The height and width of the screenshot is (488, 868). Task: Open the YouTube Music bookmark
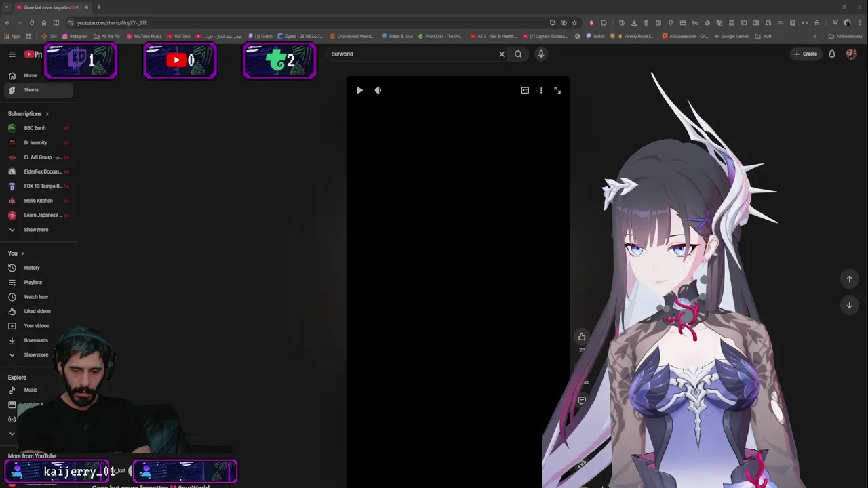tap(144, 36)
